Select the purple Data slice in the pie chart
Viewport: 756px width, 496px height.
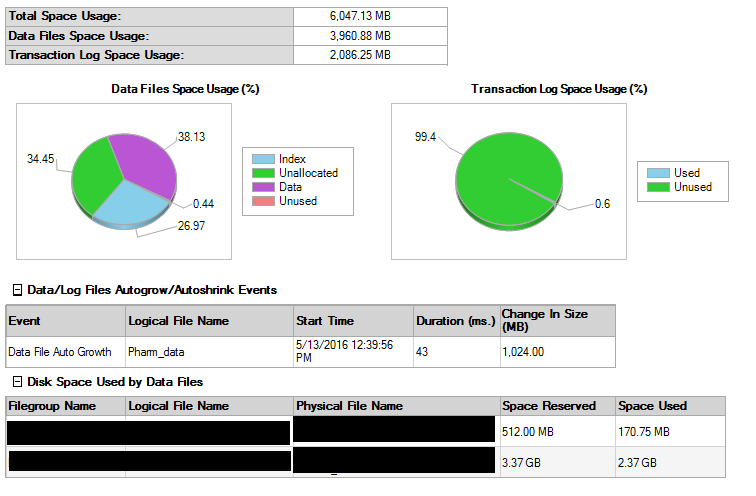(148, 160)
